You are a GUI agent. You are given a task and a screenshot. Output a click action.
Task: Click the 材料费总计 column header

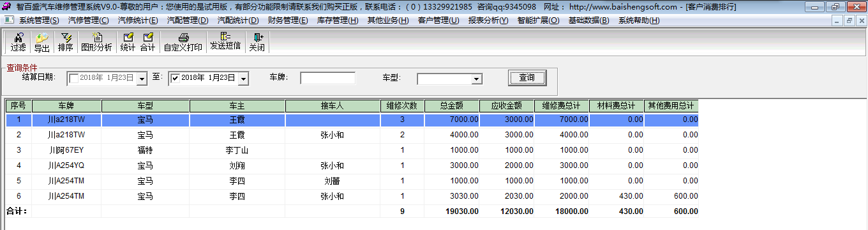(x=617, y=106)
